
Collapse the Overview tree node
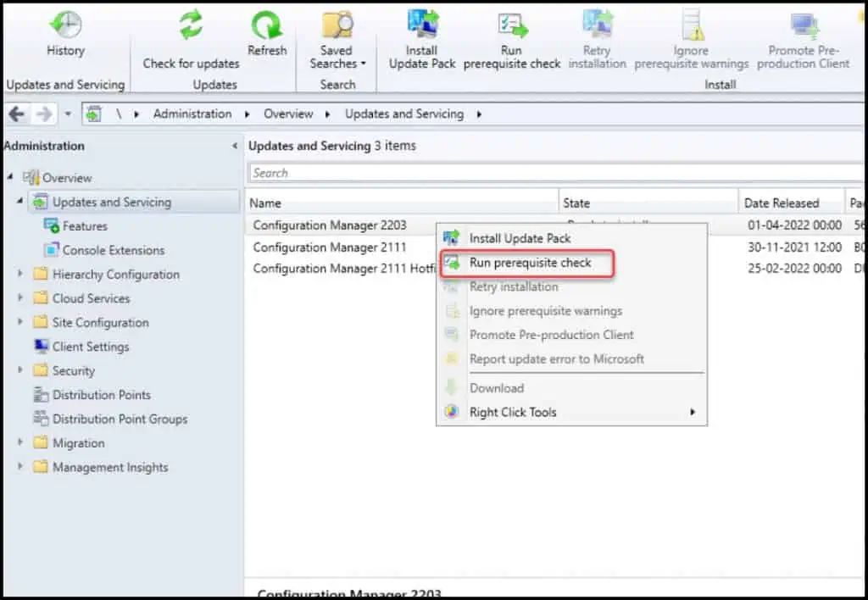point(10,177)
